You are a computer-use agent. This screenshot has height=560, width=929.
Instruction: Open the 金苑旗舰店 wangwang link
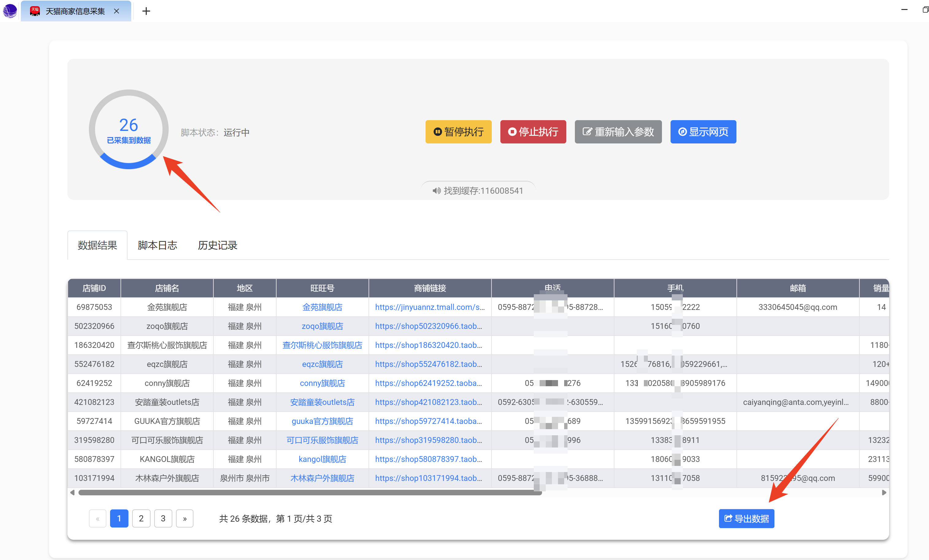(322, 307)
